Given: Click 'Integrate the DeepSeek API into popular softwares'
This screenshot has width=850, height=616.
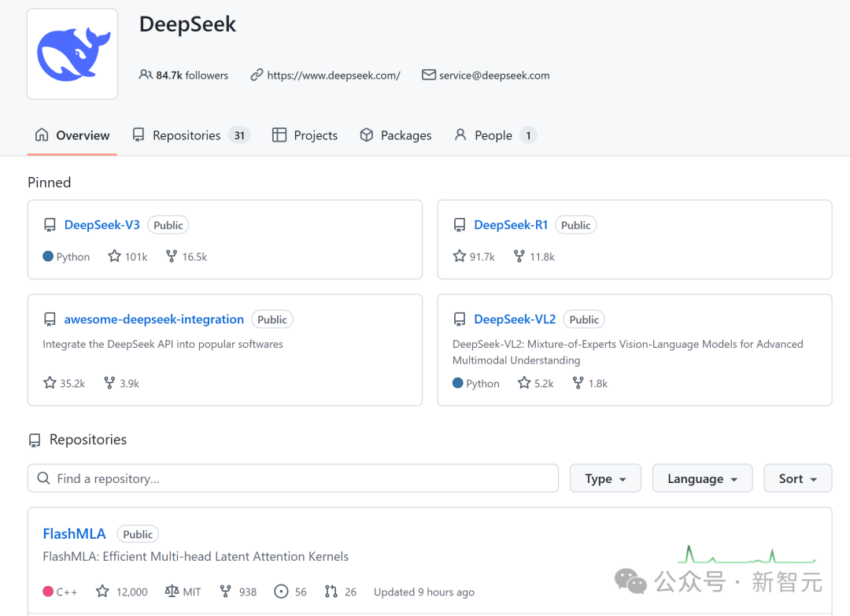Looking at the screenshot, I should pos(163,344).
